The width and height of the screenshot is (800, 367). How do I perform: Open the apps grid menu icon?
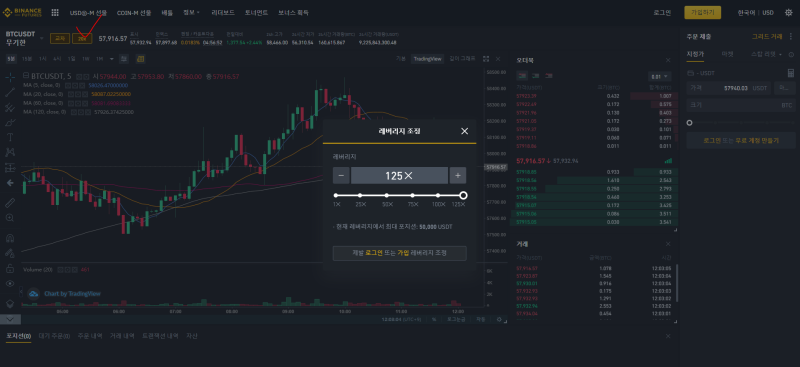(55, 13)
